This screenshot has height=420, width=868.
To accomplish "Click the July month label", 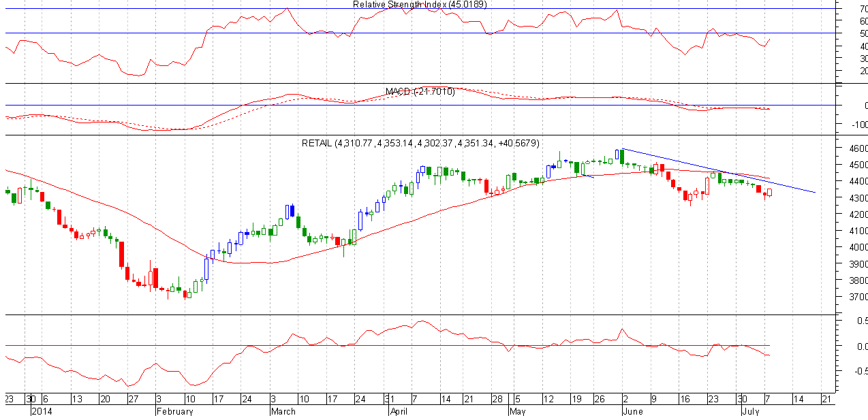I will pyautogui.click(x=751, y=411).
